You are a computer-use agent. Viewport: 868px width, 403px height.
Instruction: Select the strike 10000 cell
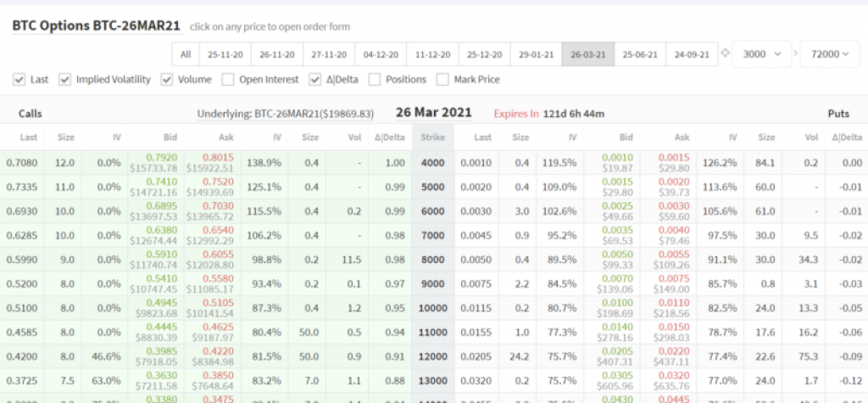tap(433, 308)
